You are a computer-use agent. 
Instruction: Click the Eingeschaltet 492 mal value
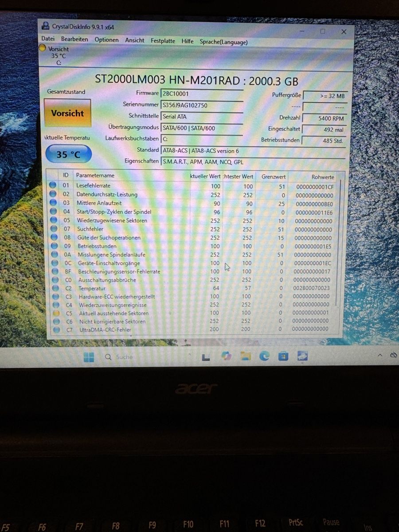click(x=325, y=129)
